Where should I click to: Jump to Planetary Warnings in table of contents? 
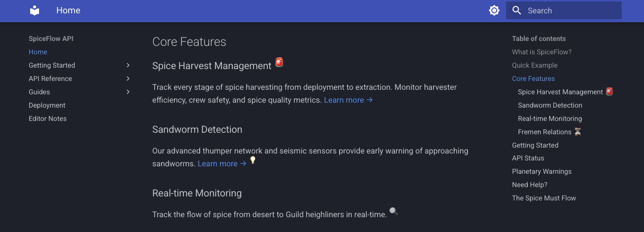coord(542,171)
